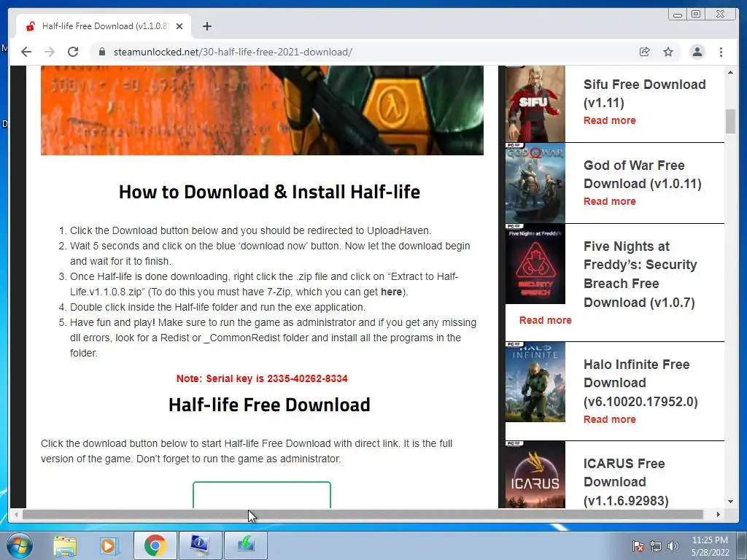Image resolution: width=747 pixels, height=560 pixels.
Task: Click the green outlined download button
Action: coord(262,495)
